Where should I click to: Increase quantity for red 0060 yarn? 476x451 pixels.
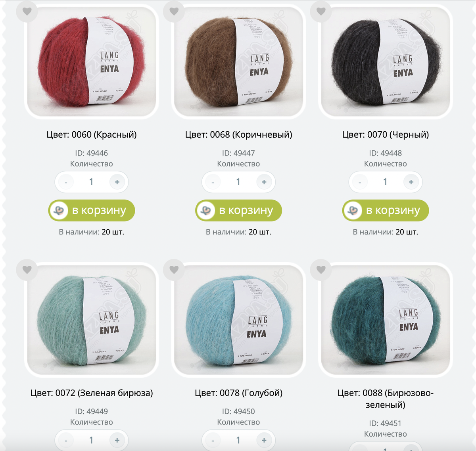[x=117, y=182]
